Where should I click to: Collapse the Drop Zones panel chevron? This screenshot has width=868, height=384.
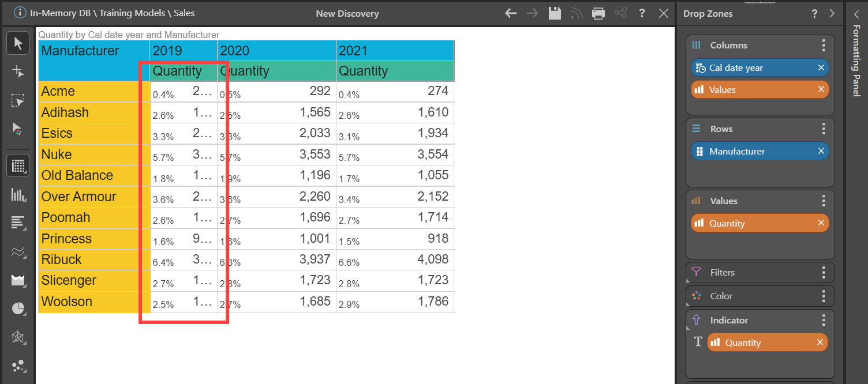(x=832, y=13)
